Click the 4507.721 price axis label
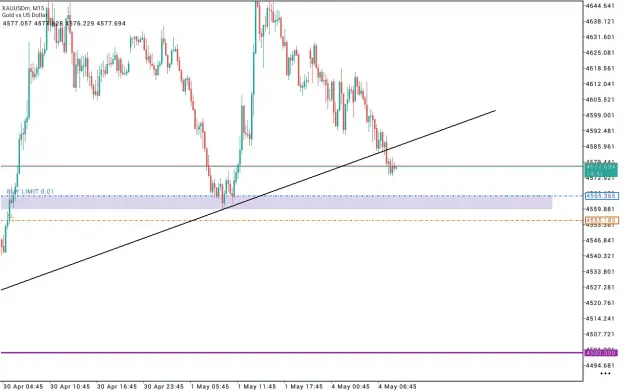The image size is (625, 391). (x=600, y=334)
